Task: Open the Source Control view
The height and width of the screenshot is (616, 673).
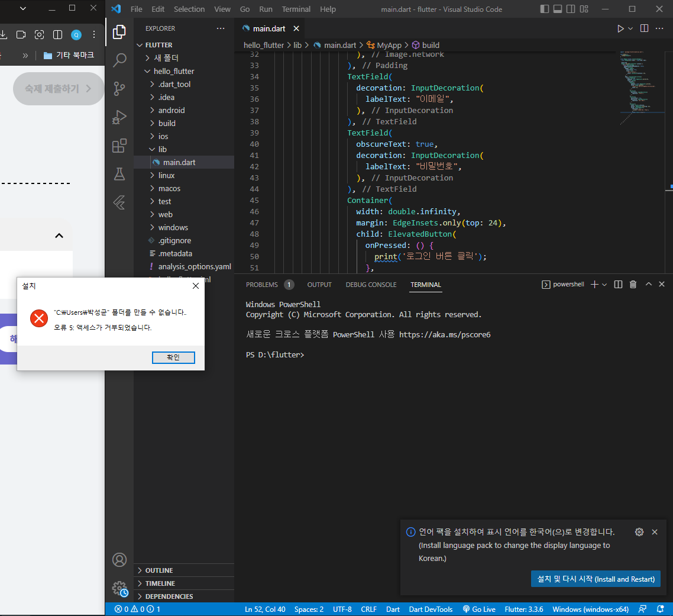Action: 119,89
